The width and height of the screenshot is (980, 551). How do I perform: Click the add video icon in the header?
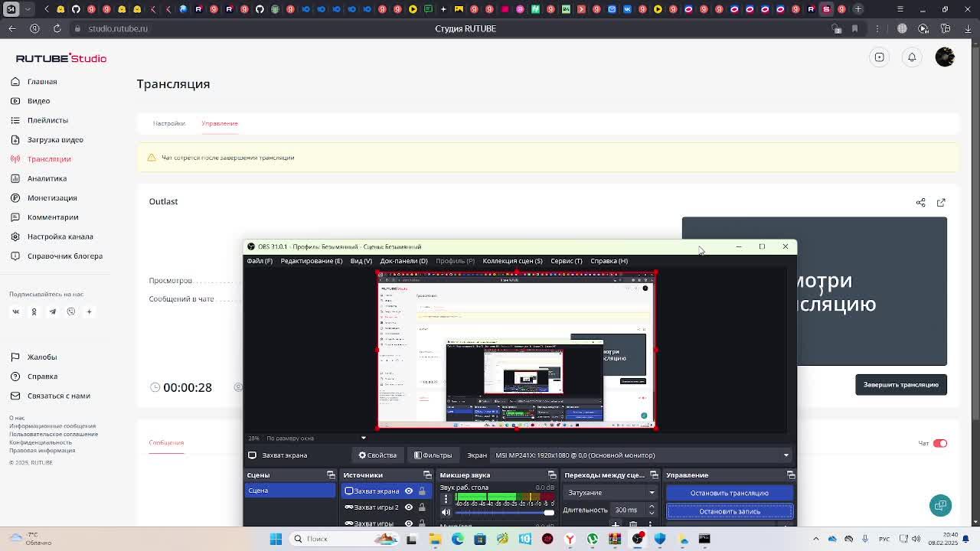click(880, 57)
